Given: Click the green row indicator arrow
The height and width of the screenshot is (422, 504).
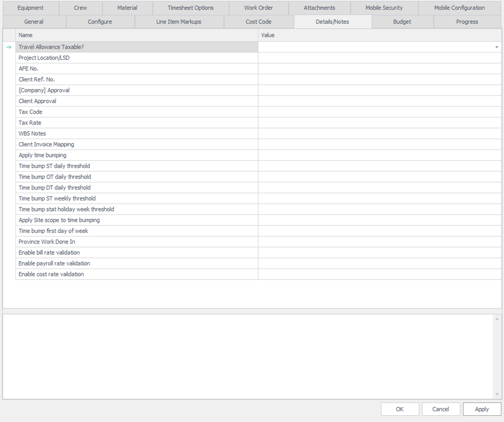Looking at the screenshot, I should pyautogui.click(x=9, y=47).
